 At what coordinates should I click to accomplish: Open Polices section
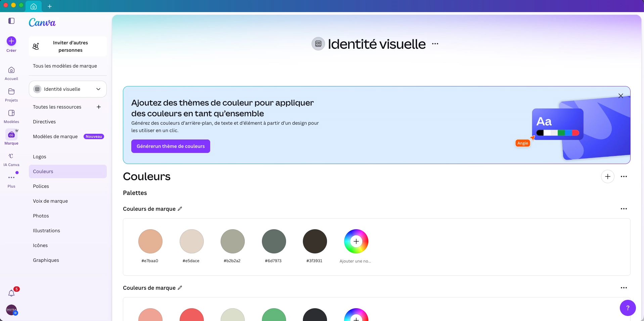click(41, 186)
